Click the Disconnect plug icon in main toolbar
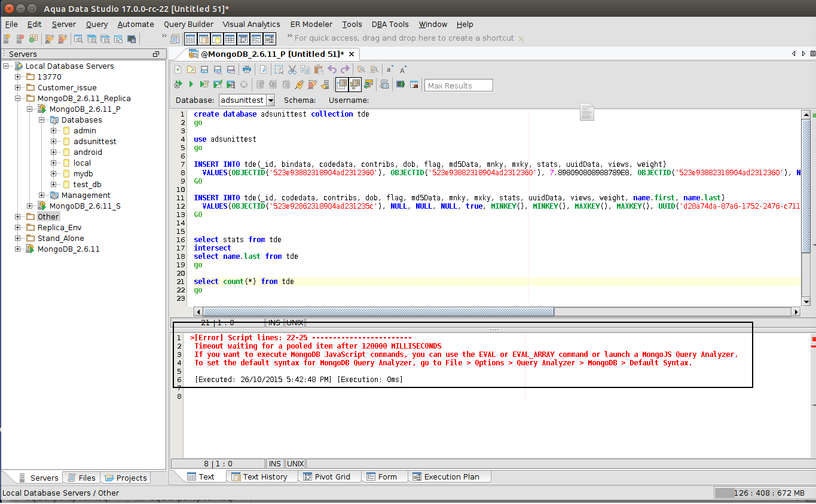The image size is (816, 504). 63,39
